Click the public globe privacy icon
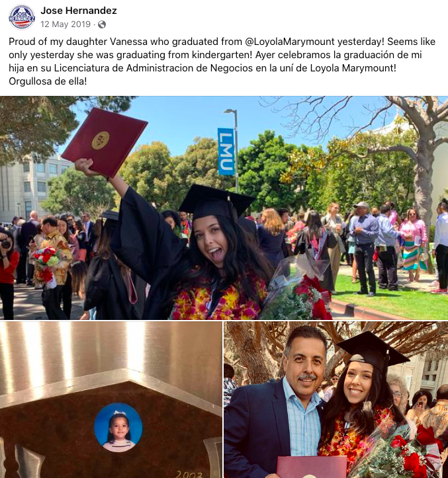The height and width of the screenshot is (478, 448). point(102,24)
